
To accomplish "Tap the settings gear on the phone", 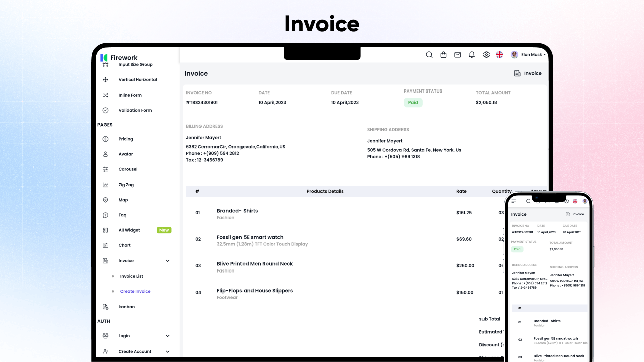I will tap(566, 201).
